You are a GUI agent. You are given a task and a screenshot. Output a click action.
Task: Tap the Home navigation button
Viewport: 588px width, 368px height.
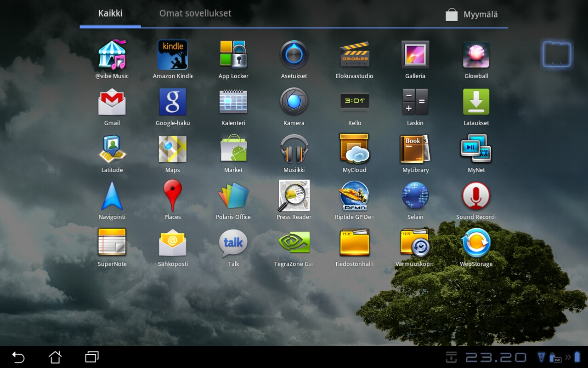55,357
